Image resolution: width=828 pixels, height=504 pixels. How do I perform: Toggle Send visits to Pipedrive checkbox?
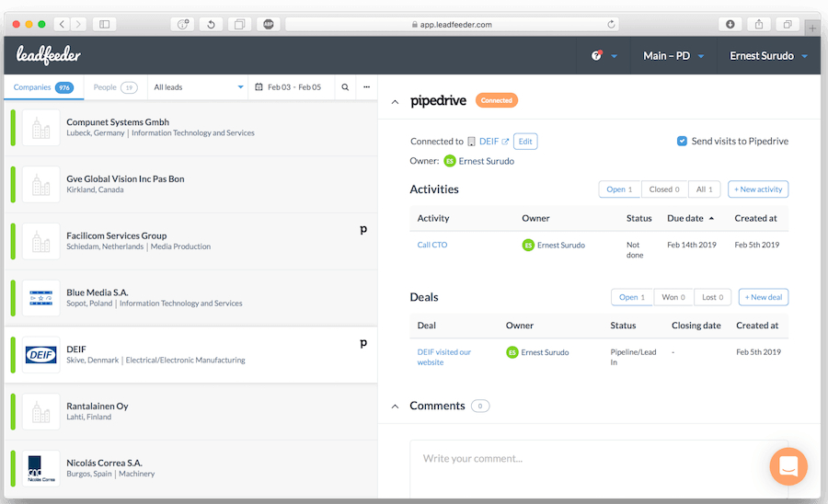(682, 141)
